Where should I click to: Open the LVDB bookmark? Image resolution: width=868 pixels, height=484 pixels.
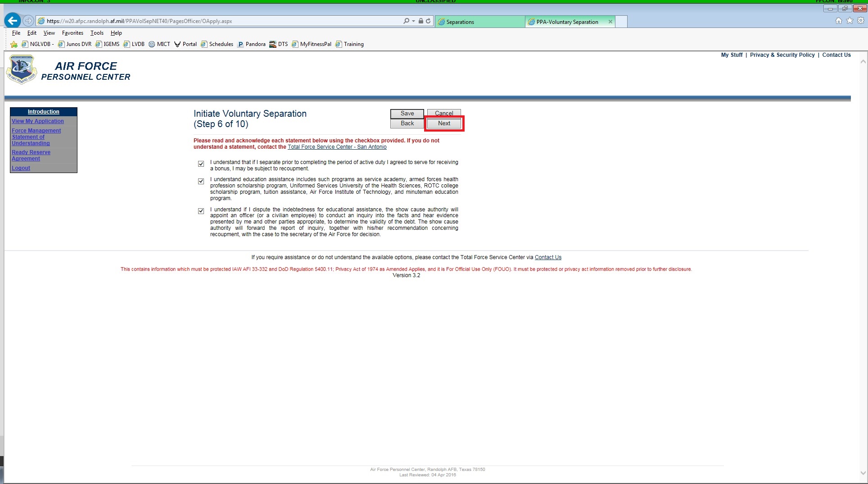134,44
